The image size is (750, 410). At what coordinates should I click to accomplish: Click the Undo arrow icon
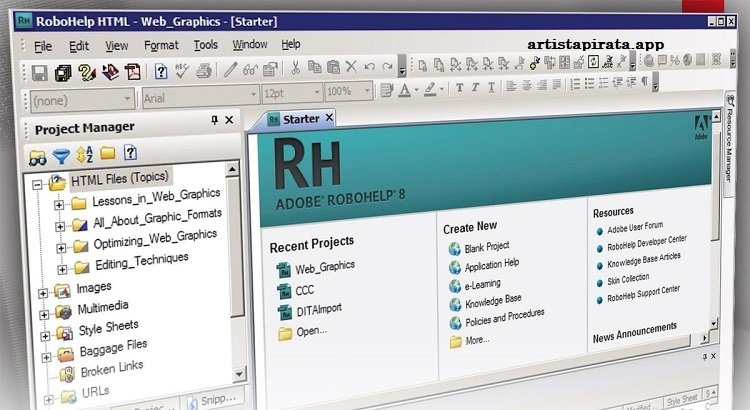tap(369, 66)
